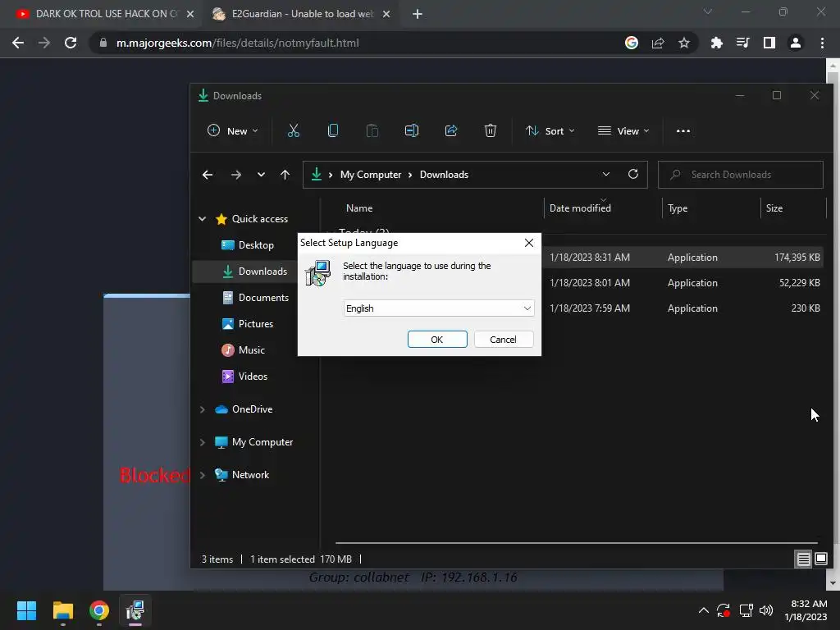Close the Select Setup Language dialog
This screenshot has height=630, width=840.
click(x=529, y=243)
